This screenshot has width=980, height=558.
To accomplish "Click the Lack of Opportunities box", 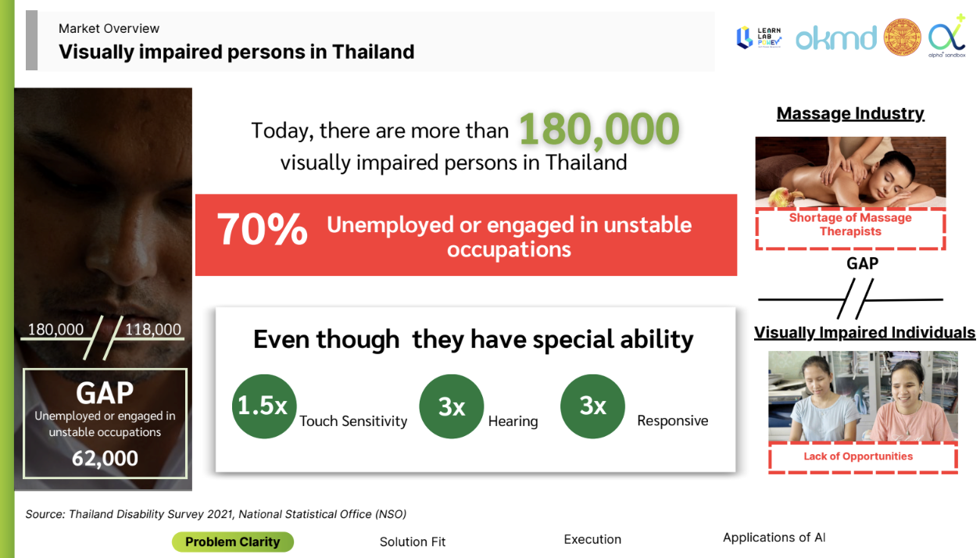I will point(863,456).
